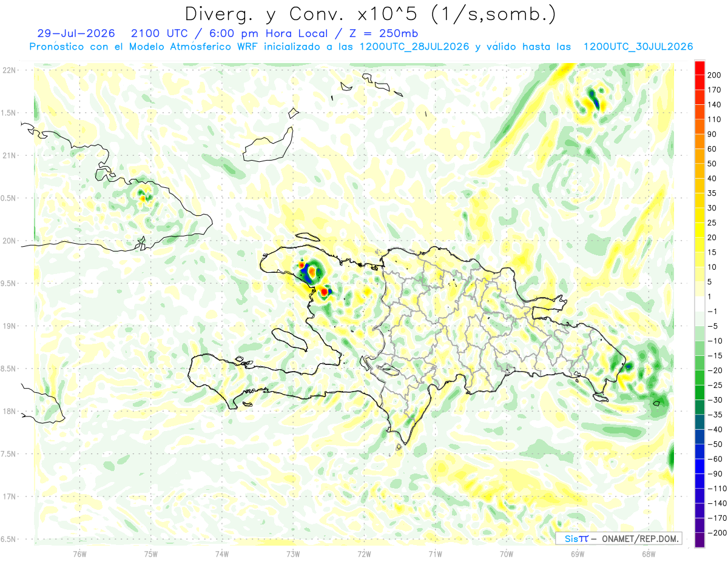
Task: Click the "72W" longitude label
Action: pos(364,554)
